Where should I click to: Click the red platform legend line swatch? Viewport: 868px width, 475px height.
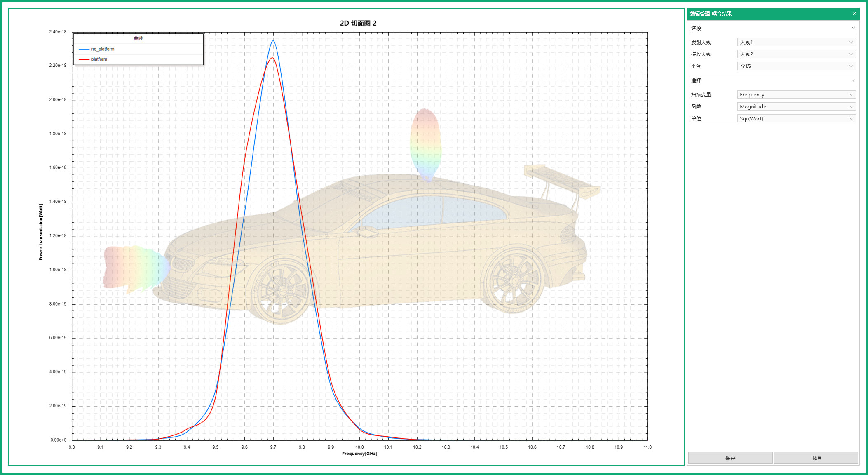(84, 59)
